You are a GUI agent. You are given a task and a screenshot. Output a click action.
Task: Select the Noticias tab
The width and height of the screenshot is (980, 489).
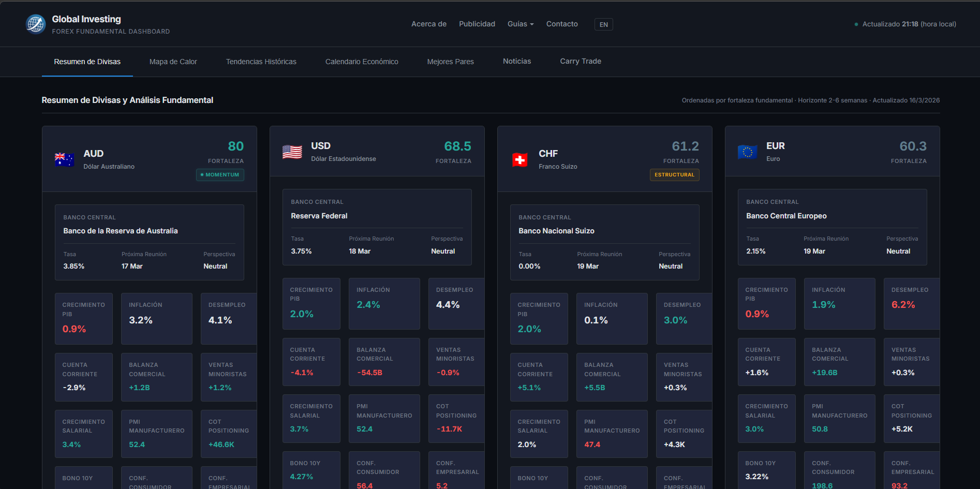pos(516,61)
